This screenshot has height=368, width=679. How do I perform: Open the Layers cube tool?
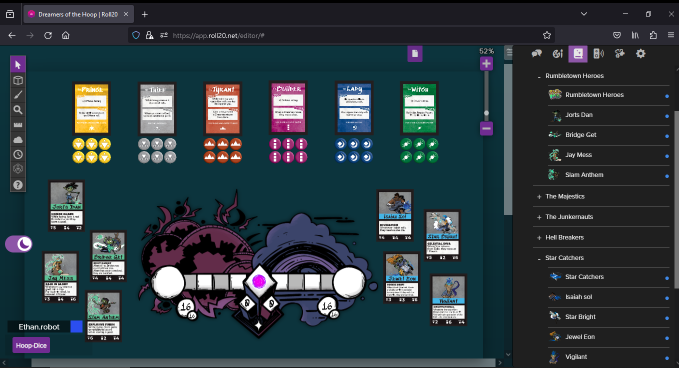18,80
